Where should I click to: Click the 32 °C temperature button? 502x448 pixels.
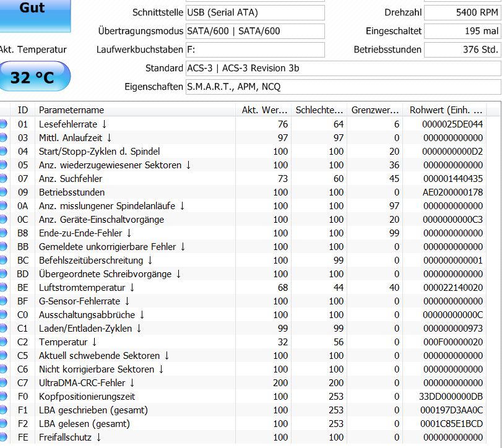[35, 76]
